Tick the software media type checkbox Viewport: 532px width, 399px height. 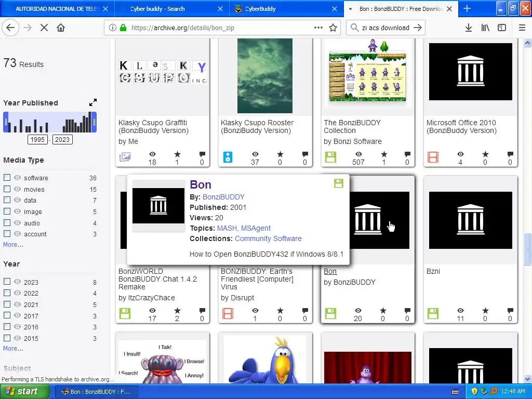pyautogui.click(x=7, y=178)
